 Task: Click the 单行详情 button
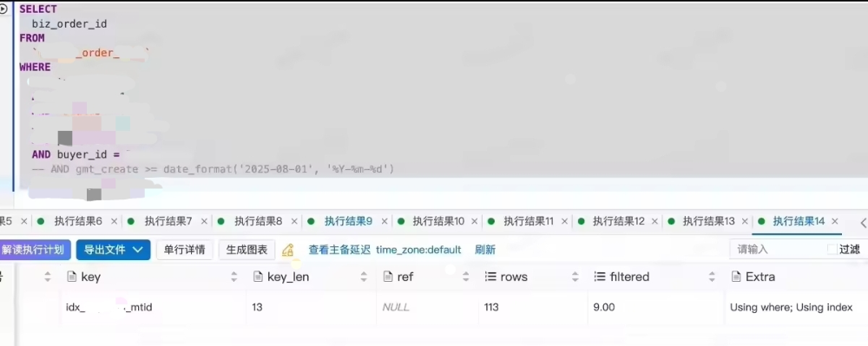tap(185, 250)
